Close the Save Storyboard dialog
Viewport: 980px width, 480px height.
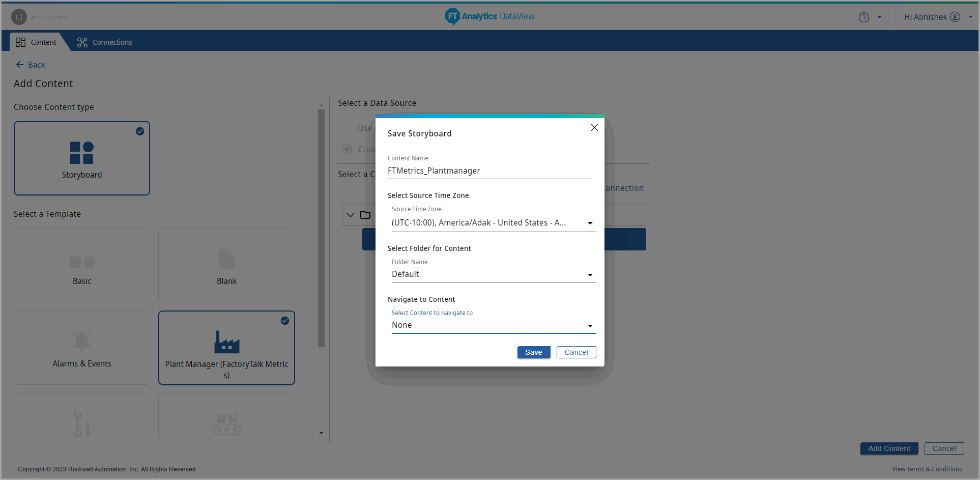tap(594, 127)
